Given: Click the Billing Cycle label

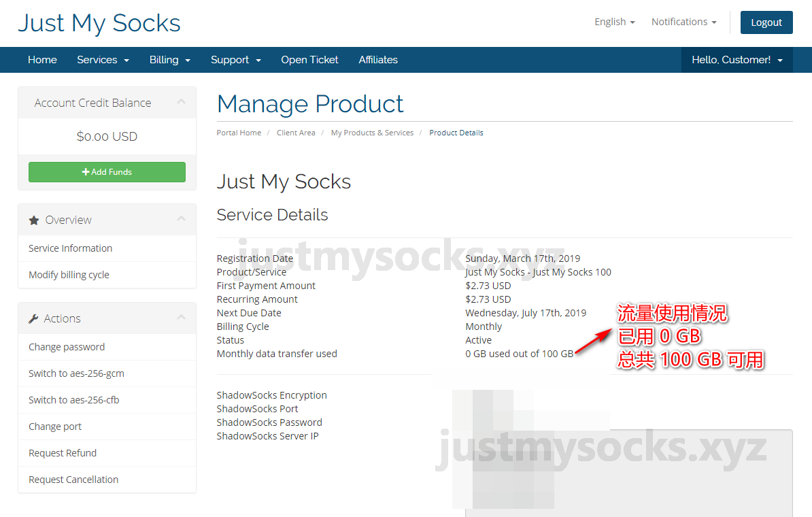Looking at the screenshot, I should (x=242, y=327).
